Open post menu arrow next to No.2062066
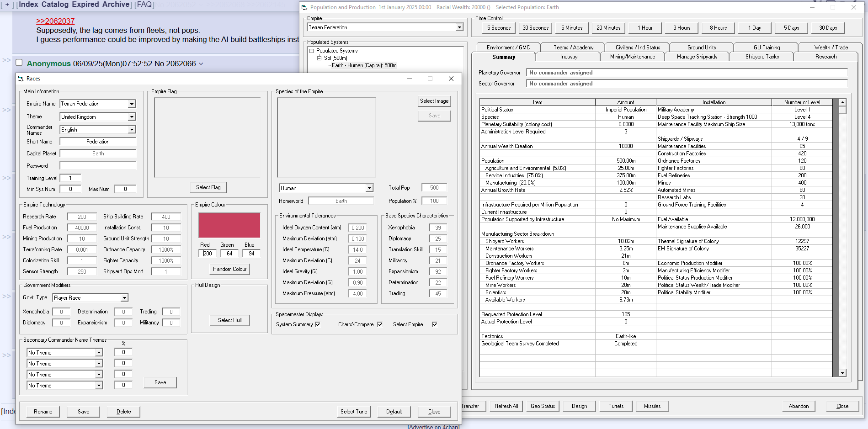 point(201,64)
